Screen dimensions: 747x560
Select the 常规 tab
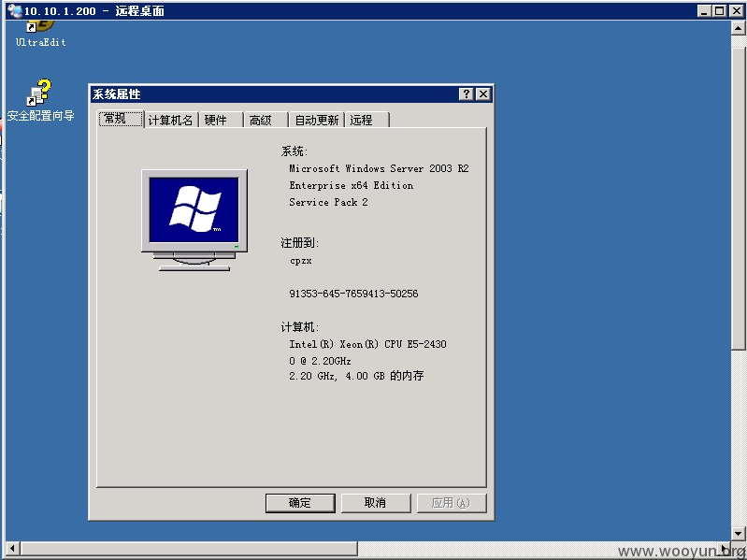[121, 119]
